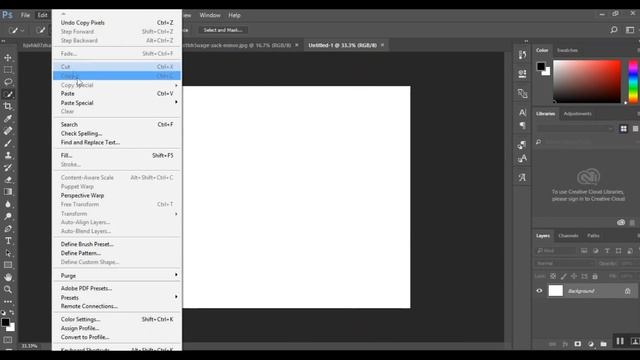640x360 pixels.
Task: Select the Pen tool
Action: click(x=8, y=229)
